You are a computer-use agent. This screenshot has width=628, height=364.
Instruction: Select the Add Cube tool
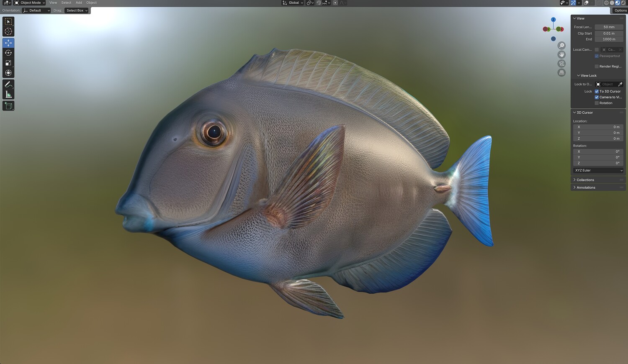coord(8,106)
